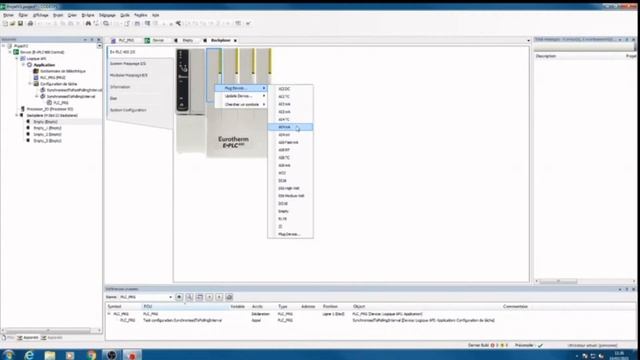Choose DO16 module from submenu
This screenshot has width=640, height=360.
click(291, 204)
